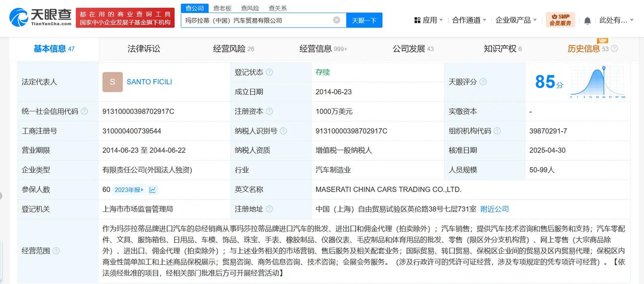Click business term 2014-06-23 至 2044-06-22

(x=144, y=151)
